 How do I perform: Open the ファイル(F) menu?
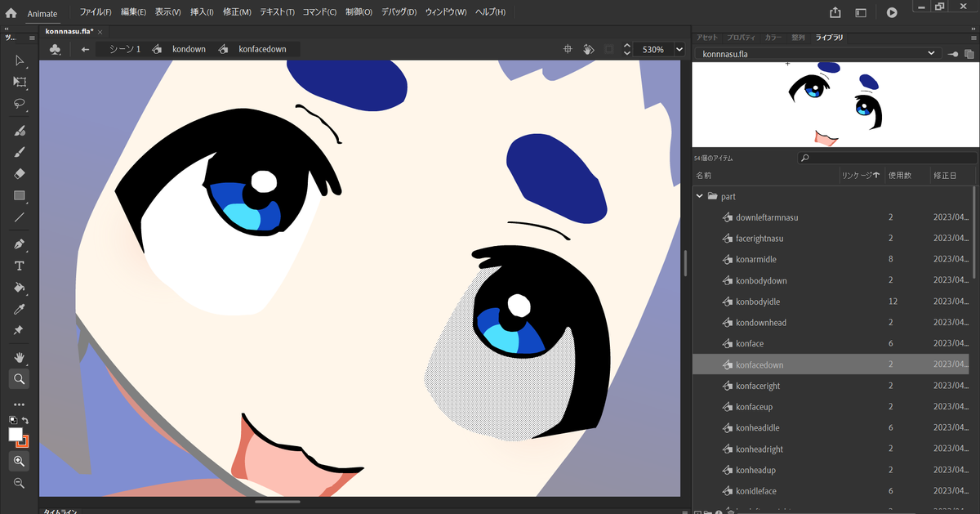point(96,12)
